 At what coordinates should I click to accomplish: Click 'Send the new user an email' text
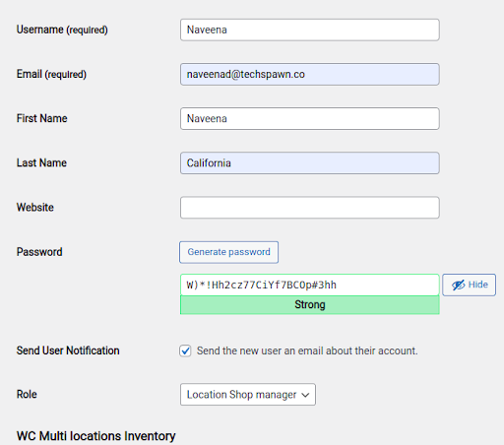point(307,350)
